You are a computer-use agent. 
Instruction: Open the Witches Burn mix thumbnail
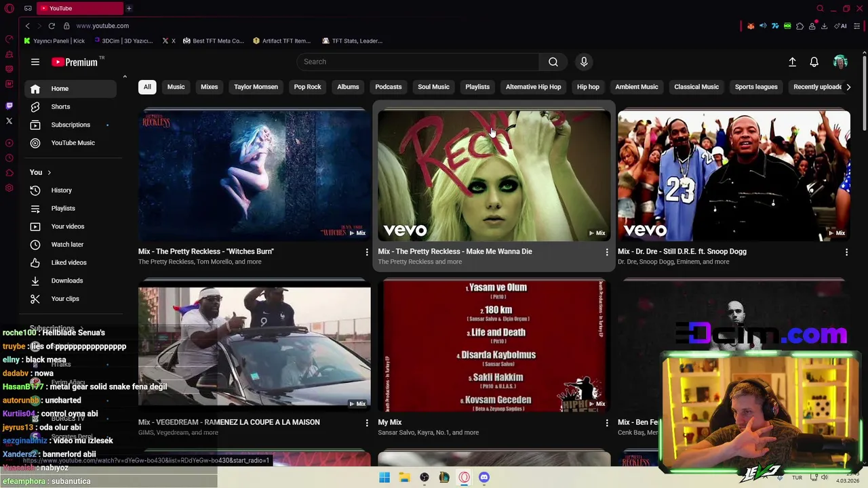point(254,176)
